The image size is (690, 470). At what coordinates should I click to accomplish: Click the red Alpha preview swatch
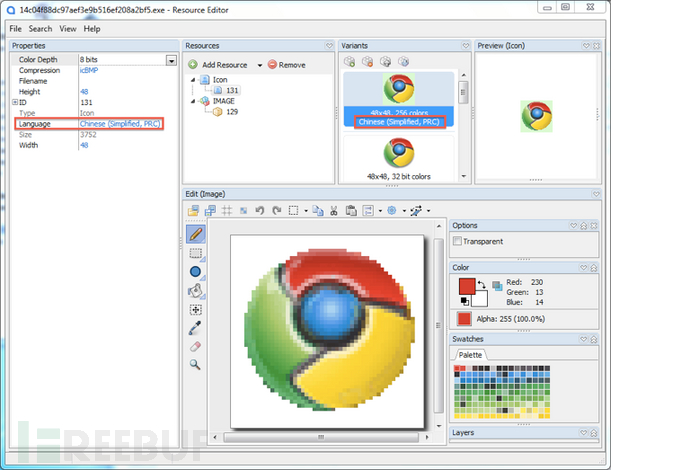coord(464,319)
